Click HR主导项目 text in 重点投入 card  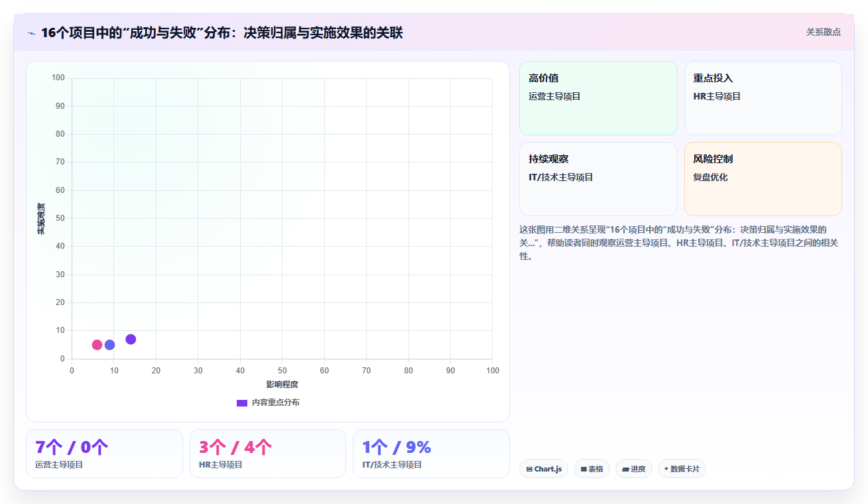(717, 97)
